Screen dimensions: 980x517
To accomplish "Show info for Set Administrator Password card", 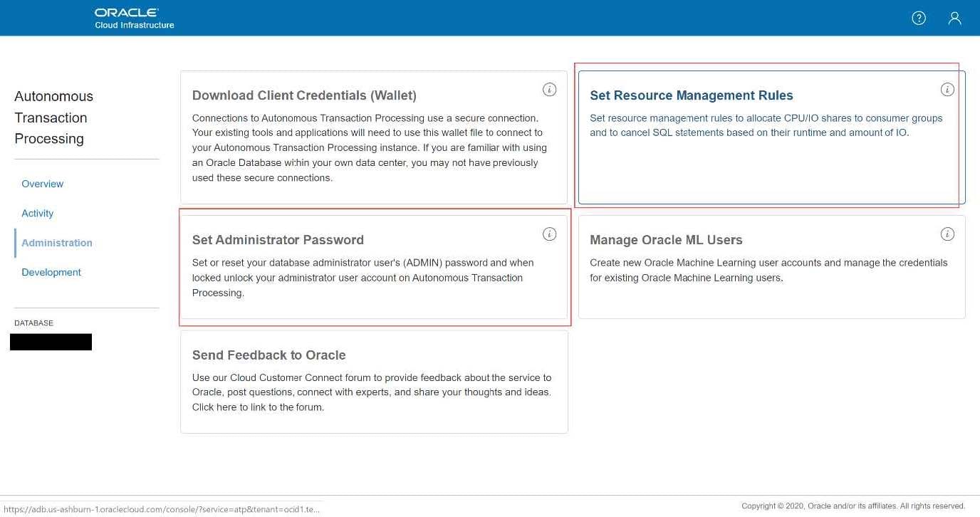I will coord(549,234).
